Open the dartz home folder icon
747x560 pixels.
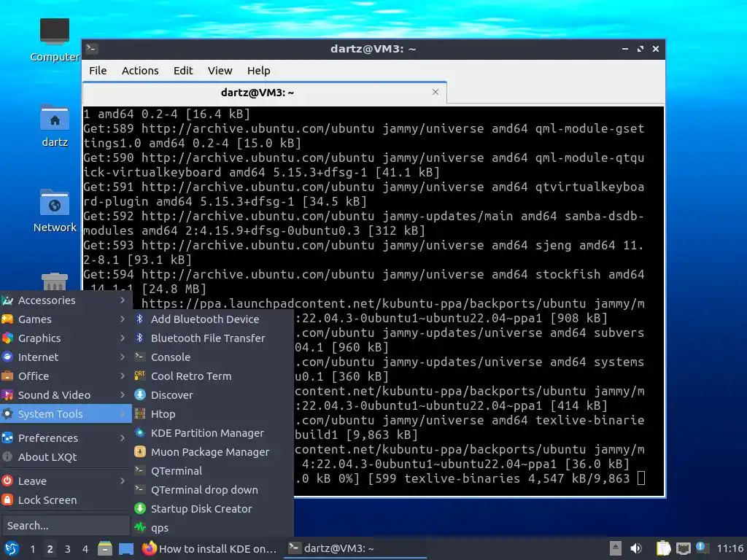point(54,125)
